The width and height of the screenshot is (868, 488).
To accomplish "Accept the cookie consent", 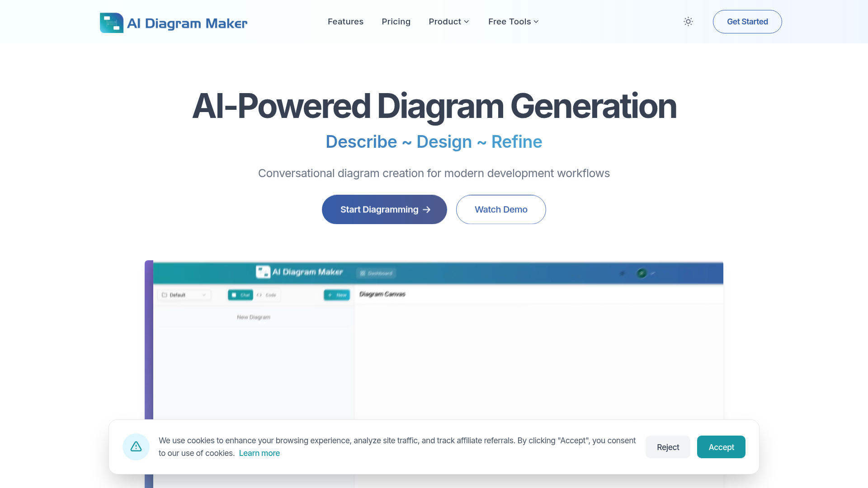I will (x=721, y=447).
